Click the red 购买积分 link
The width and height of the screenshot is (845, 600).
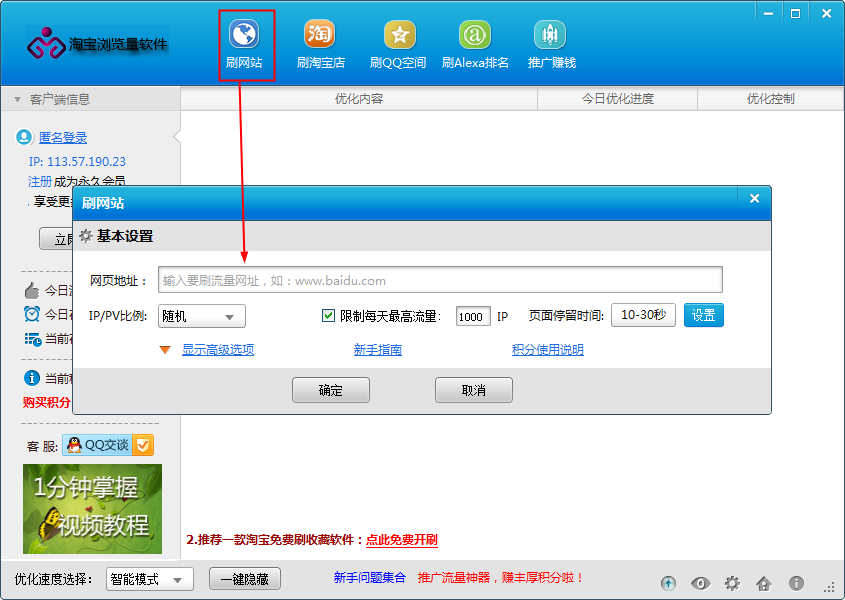46,402
